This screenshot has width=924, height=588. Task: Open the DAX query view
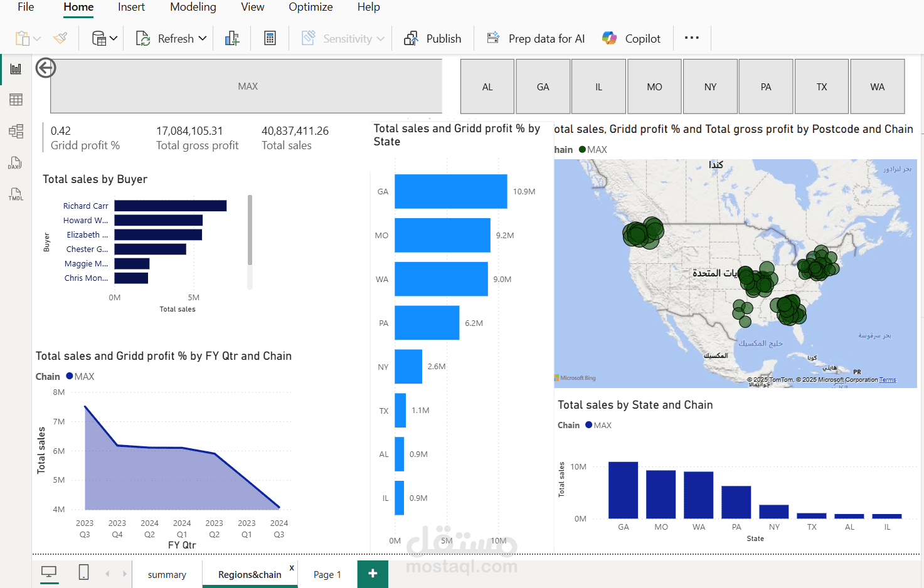click(16, 163)
